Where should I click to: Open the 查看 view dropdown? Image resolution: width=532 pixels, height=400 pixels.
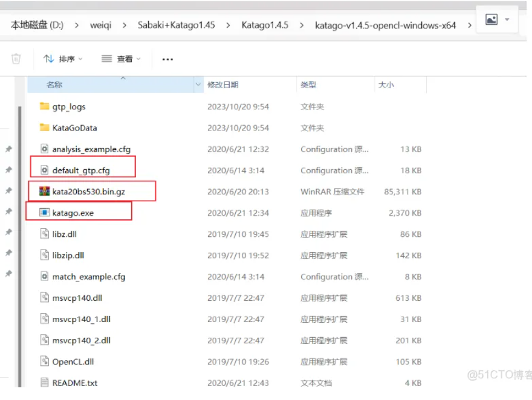[x=121, y=59]
